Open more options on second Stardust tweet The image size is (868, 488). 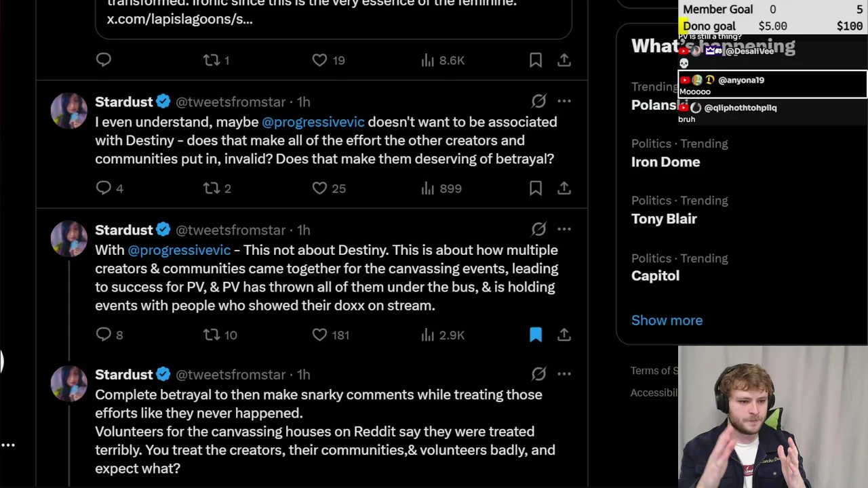[x=564, y=229]
